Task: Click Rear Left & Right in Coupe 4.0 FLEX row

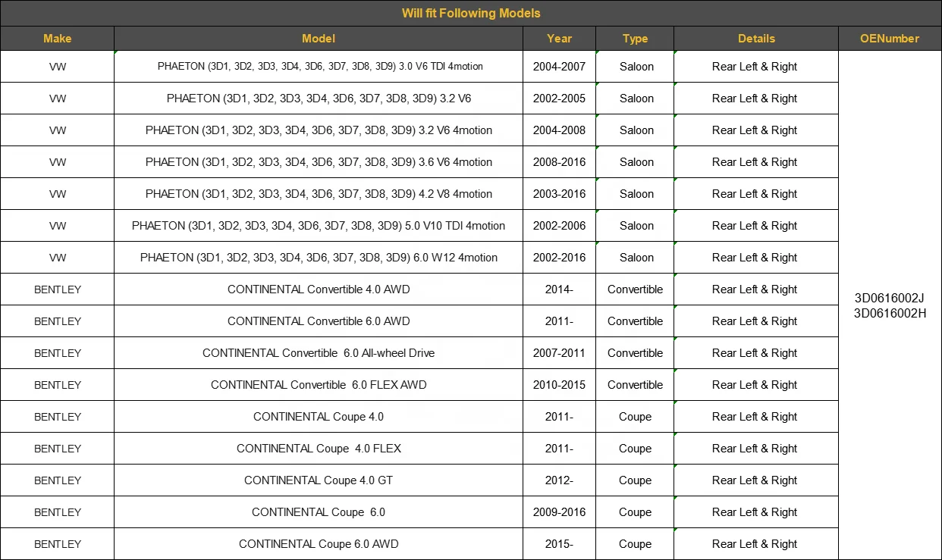Action: pos(756,449)
